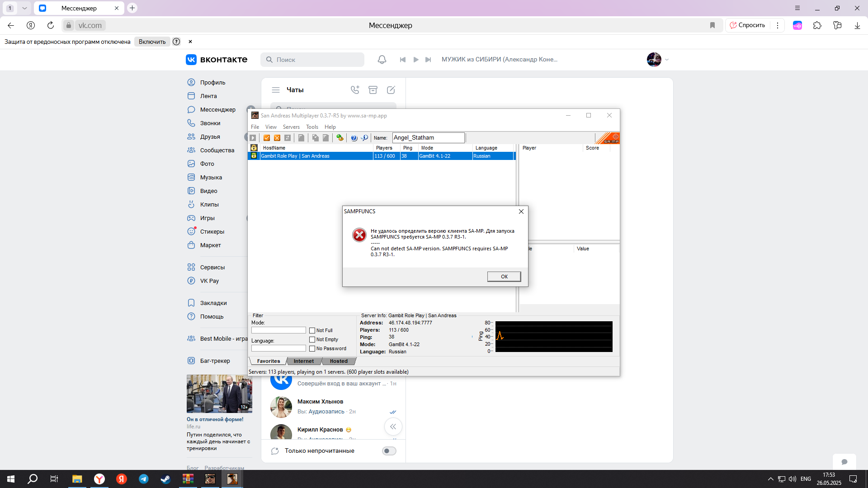Click the orange checkmark add-server toolbar icon
The width and height of the screenshot is (868, 488).
(267, 138)
